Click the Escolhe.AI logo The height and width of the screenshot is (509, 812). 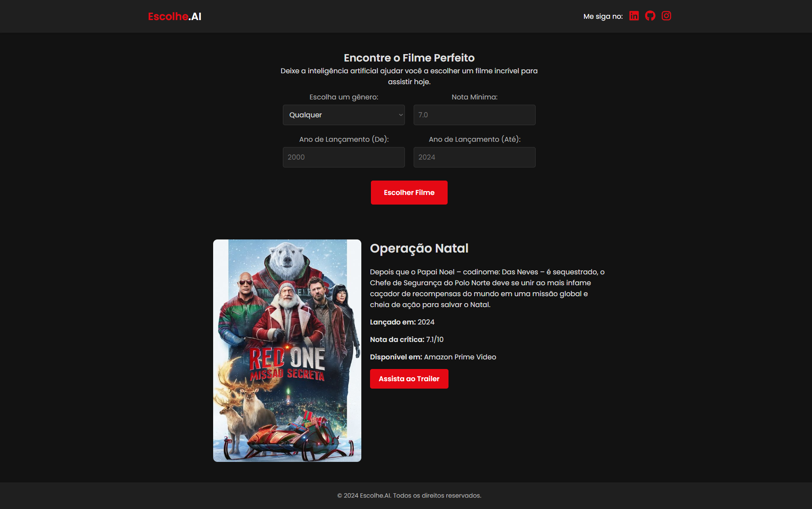point(174,17)
